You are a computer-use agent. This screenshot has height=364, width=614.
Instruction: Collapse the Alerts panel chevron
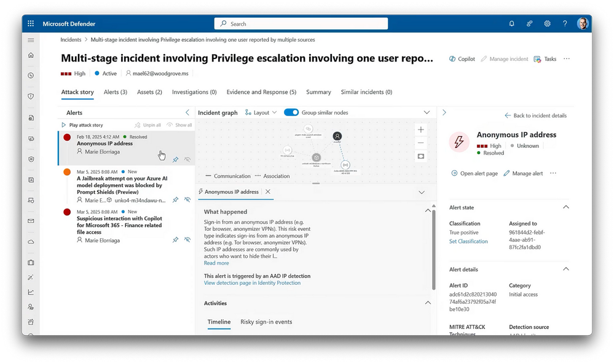coord(187,112)
